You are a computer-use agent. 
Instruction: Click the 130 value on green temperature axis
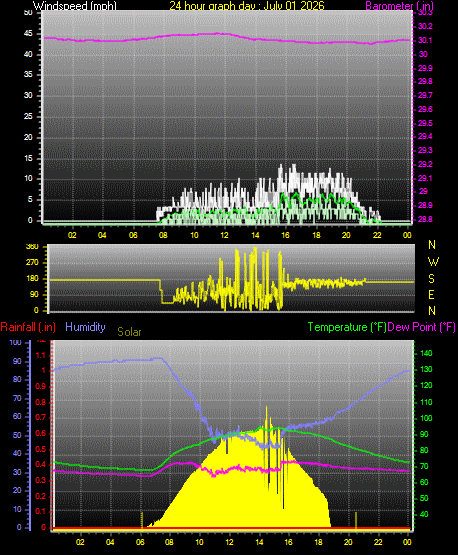426,369
